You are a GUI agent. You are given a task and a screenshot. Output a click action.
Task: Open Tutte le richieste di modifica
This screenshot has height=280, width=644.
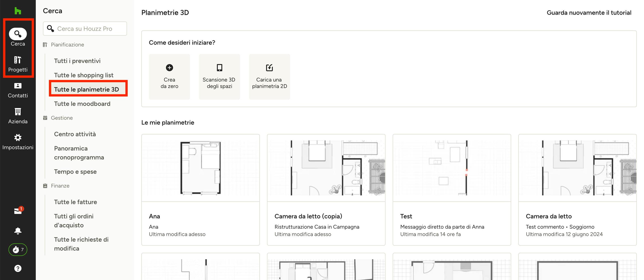[x=81, y=244]
